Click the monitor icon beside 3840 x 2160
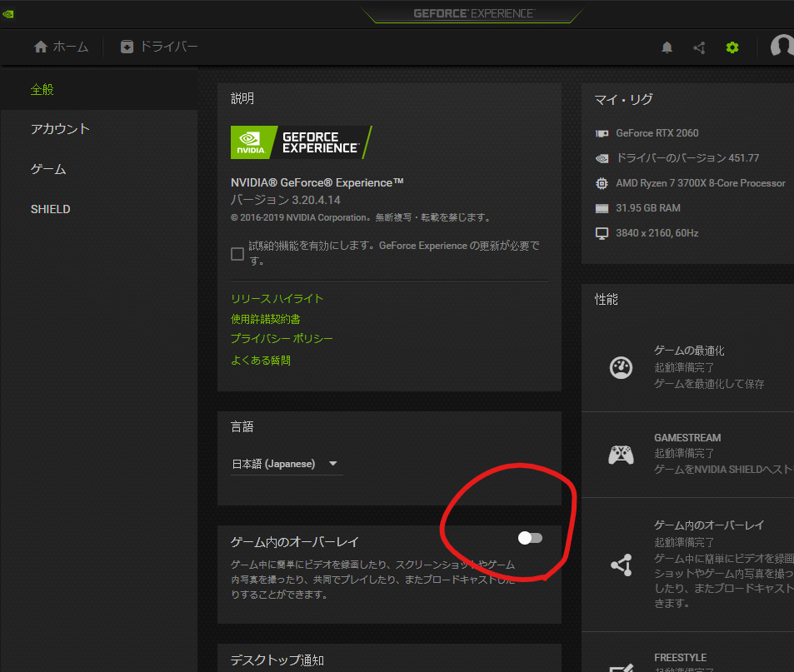Image resolution: width=794 pixels, height=672 pixels. 602,233
